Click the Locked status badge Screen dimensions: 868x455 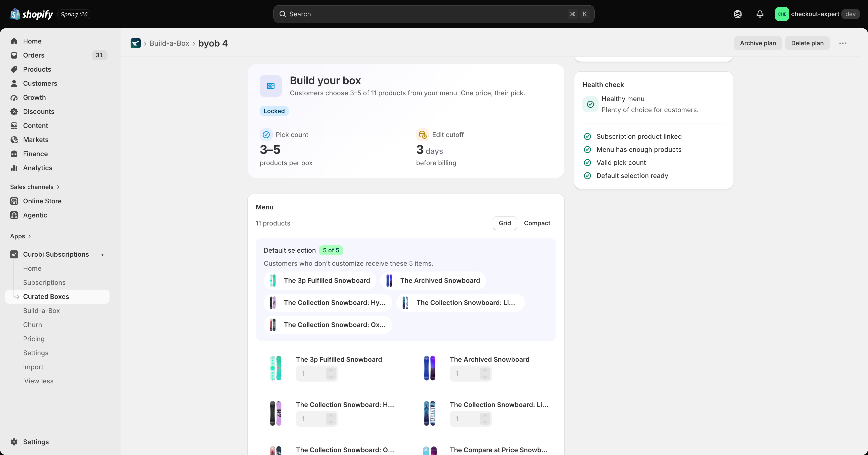[x=274, y=111]
